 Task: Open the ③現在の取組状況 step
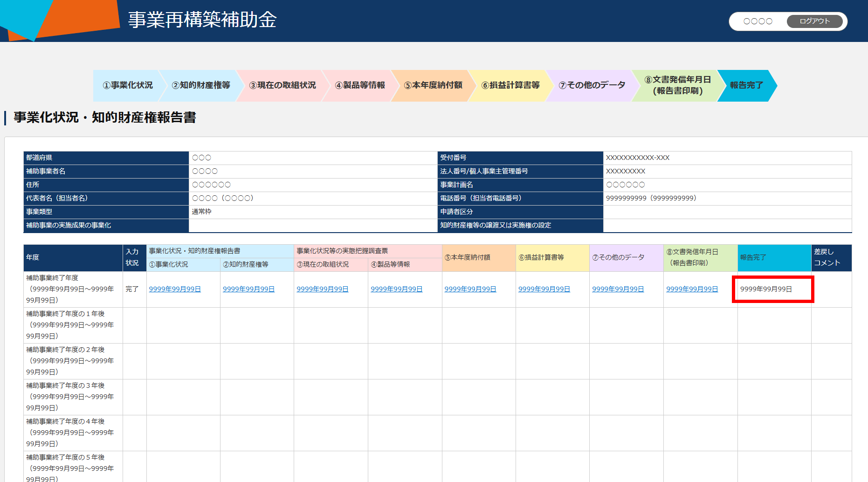coord(282,85)
